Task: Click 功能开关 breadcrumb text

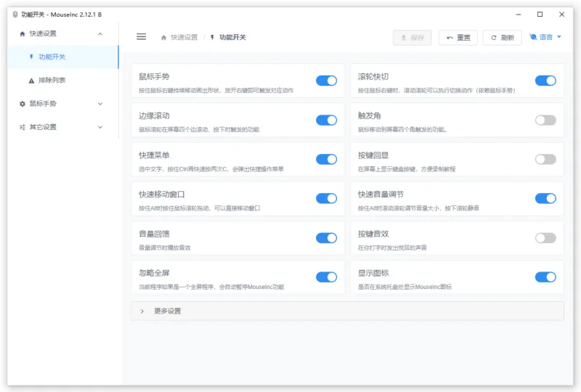Action: pyautogui.click(x=232, y=38)
